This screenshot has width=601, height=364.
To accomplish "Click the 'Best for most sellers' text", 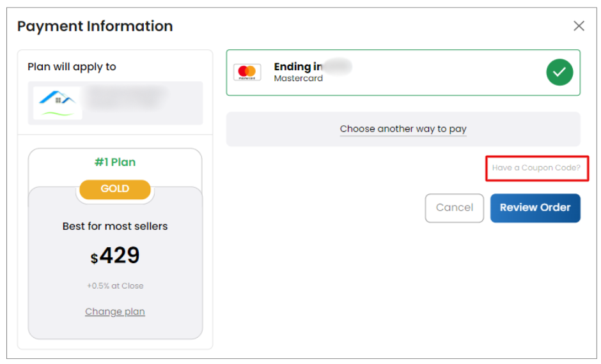I will [115, 226].
